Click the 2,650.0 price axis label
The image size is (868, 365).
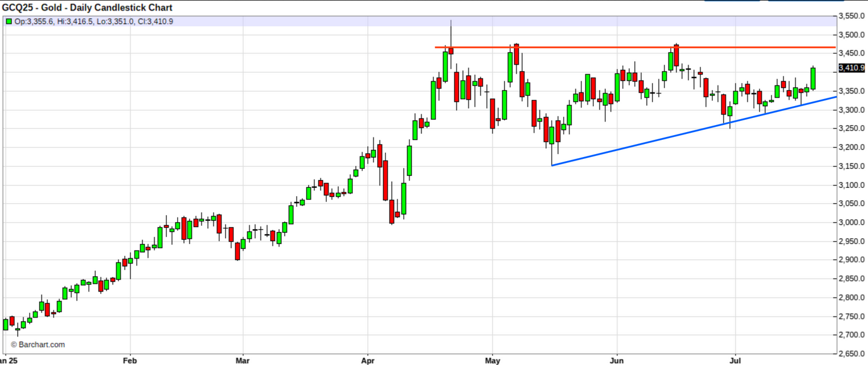853,354
